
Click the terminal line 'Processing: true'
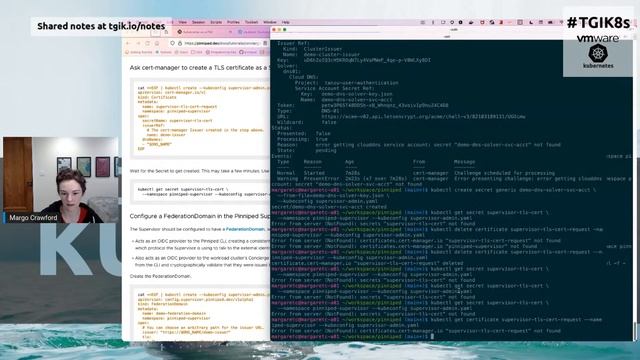click(302, 139)
